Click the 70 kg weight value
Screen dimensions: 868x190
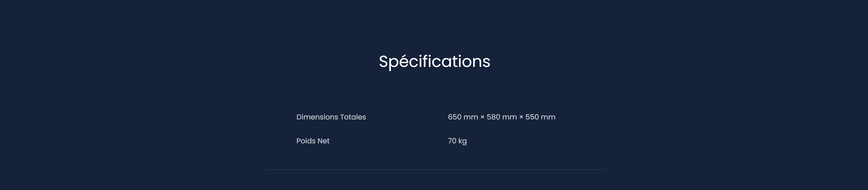457,141
